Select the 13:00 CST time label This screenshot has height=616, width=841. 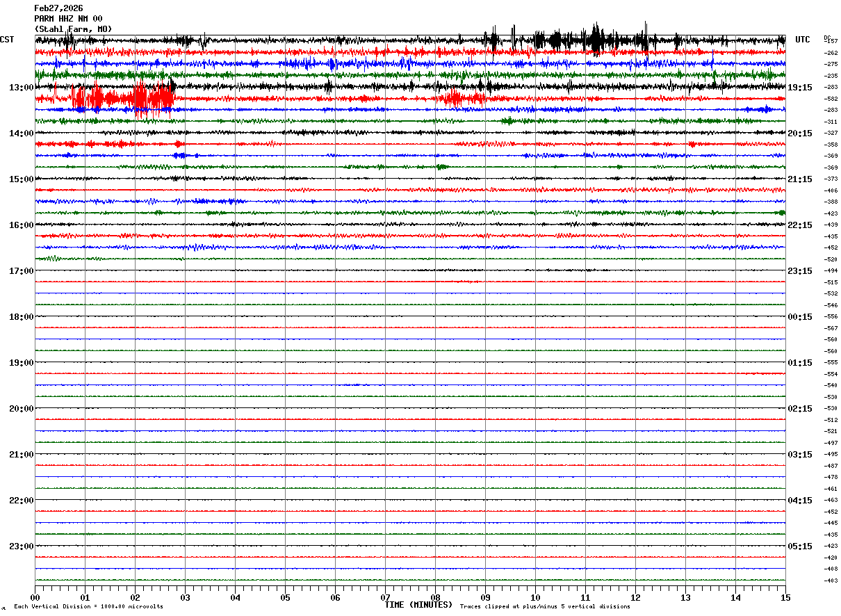(x=22, y=88)
